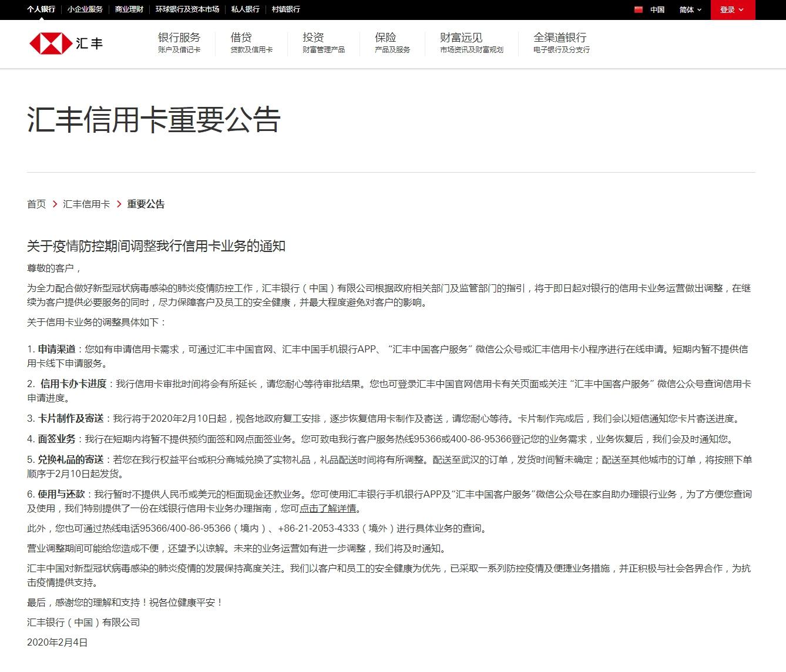Click the 点击了解详情 hyperlink
The height and width of the screenshot is (672, 786).
(328, 508)
